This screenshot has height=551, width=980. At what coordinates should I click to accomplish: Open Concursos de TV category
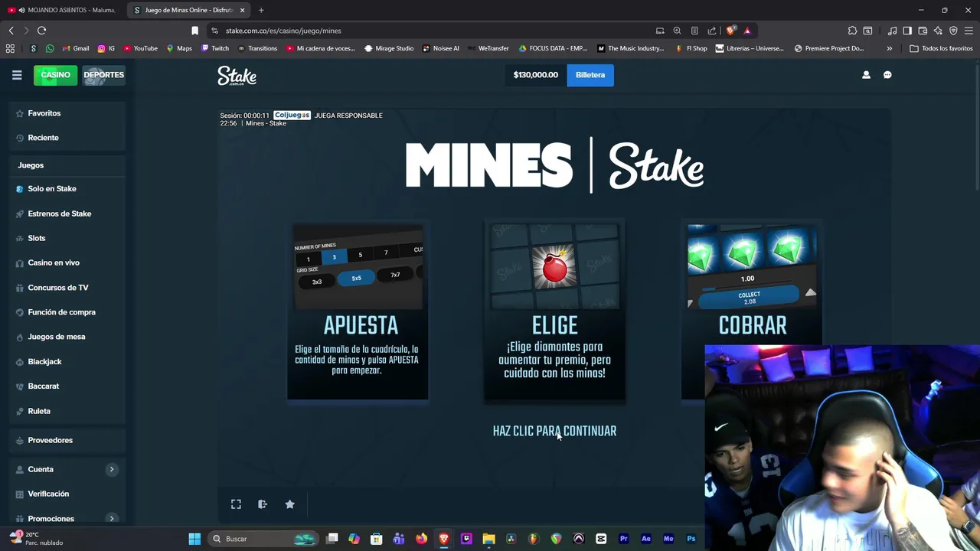tap(58, 288)
